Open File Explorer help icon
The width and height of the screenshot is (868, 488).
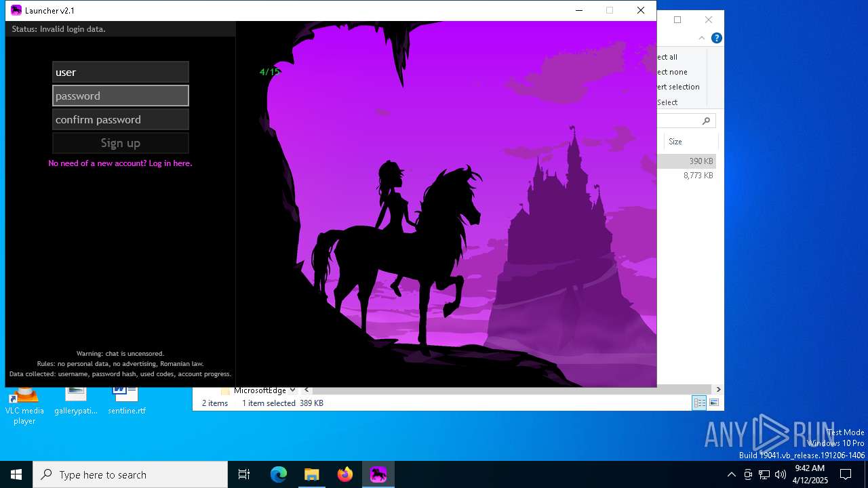point(716,38)
